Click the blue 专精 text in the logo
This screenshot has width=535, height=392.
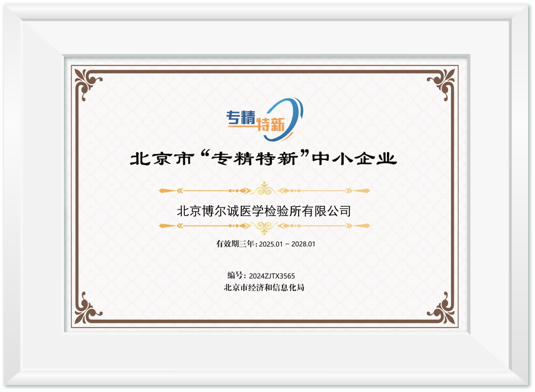coord(240,117)
